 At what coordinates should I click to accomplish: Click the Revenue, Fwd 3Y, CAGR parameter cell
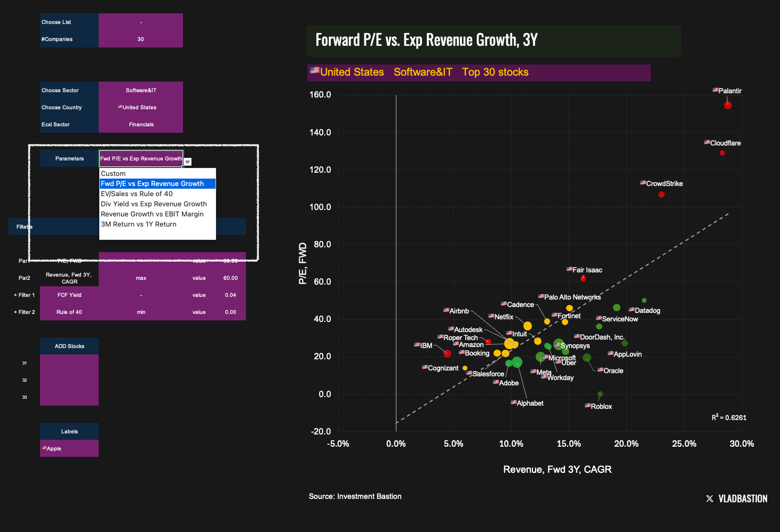click(x=69, y=278)
